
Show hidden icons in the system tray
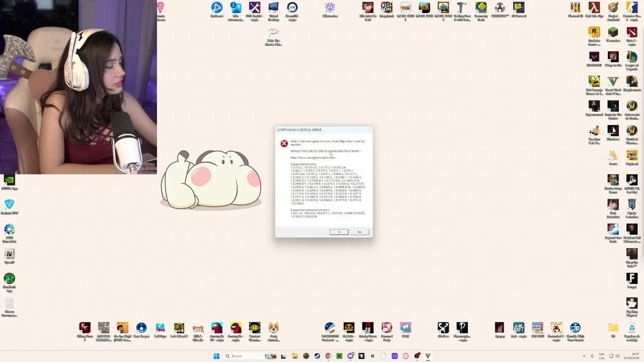point(584,356)
